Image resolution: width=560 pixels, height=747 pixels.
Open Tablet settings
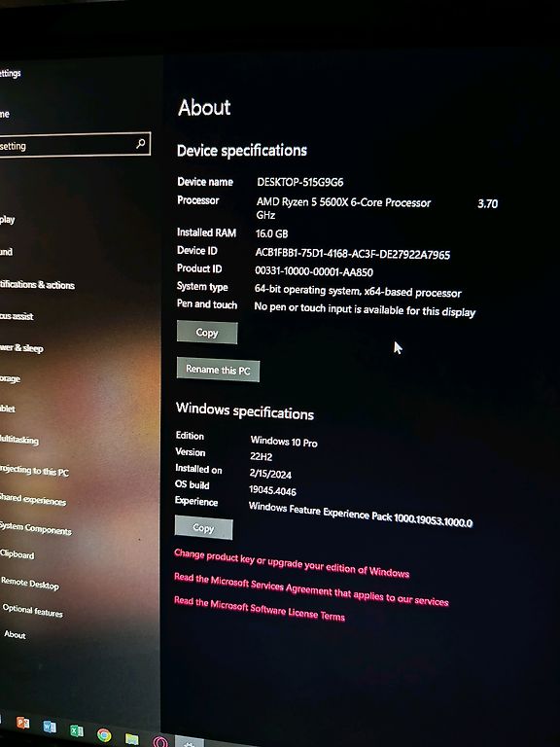8,409
